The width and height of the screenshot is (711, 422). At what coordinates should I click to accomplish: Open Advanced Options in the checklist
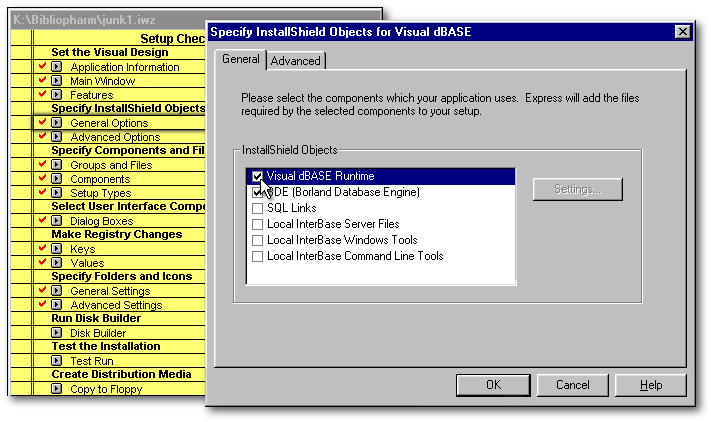(x=114, y=137)
